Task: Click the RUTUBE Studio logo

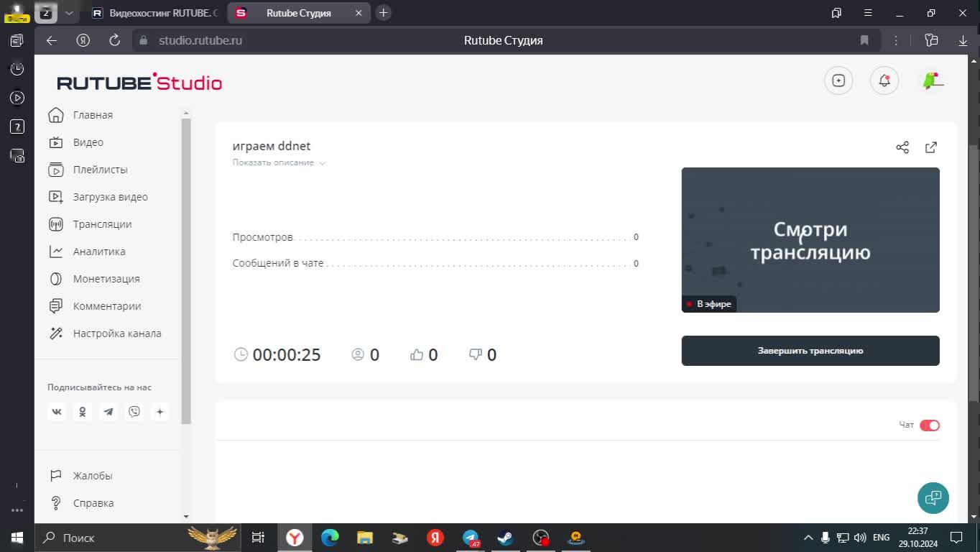Action: [139, 83]
